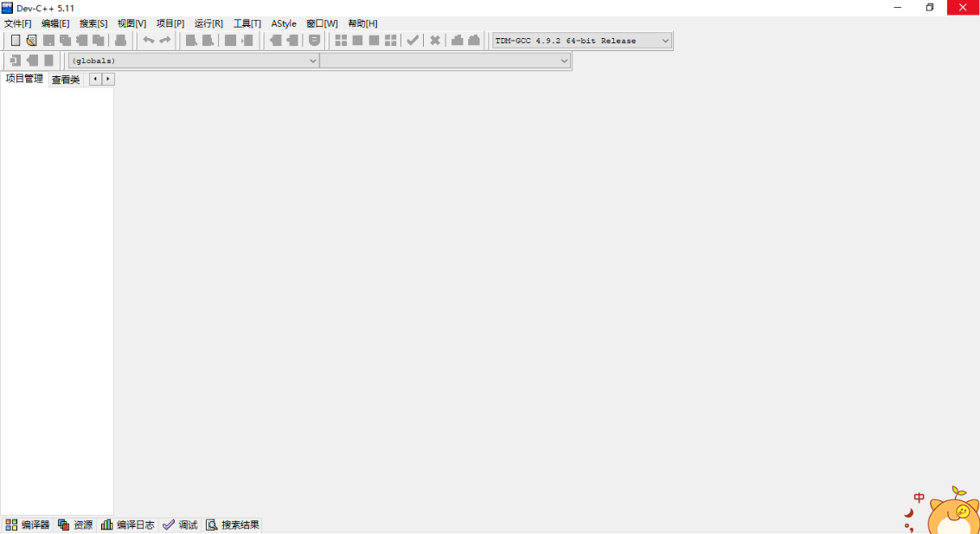Show the 搜索结果 panel tab
The height and width of the screenshot is (534, 980).
tap(233, 524)
